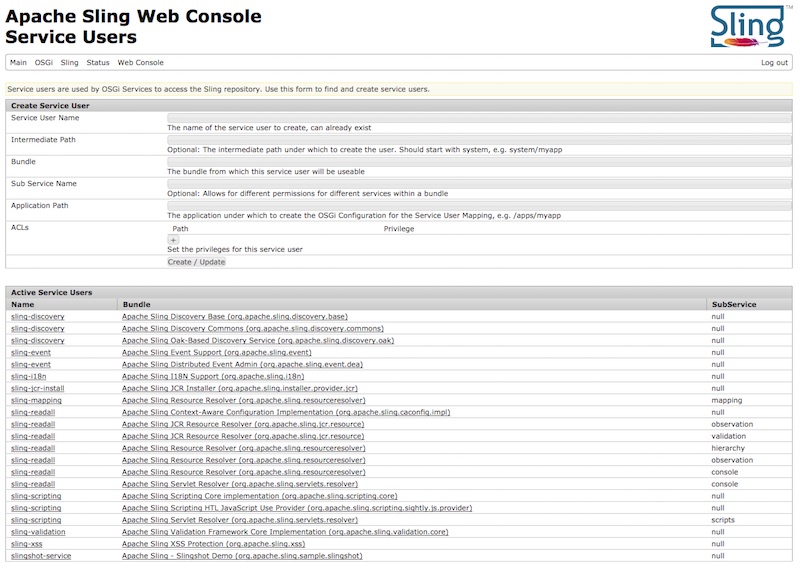Screen dimensions: 800x573
Task: Open the Sling menu
Action: (x=69, y=62)
